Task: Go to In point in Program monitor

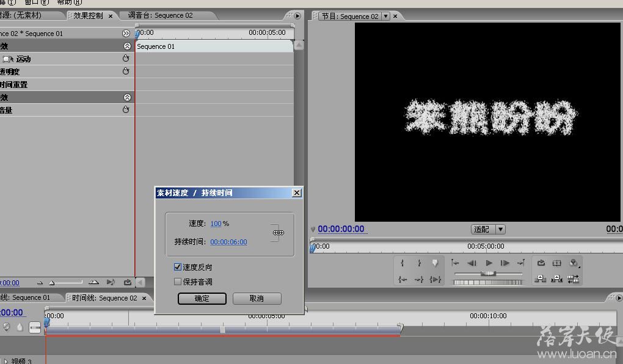Action: 402,280
